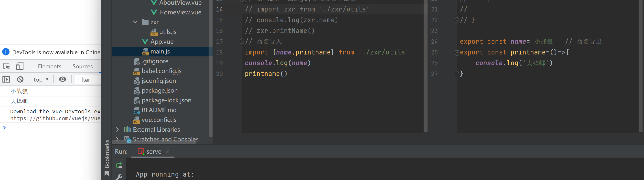Toggle the fold marker on line 22
Image resolution: width=644 pixels, height=180 pixels.
pos(457,20)
